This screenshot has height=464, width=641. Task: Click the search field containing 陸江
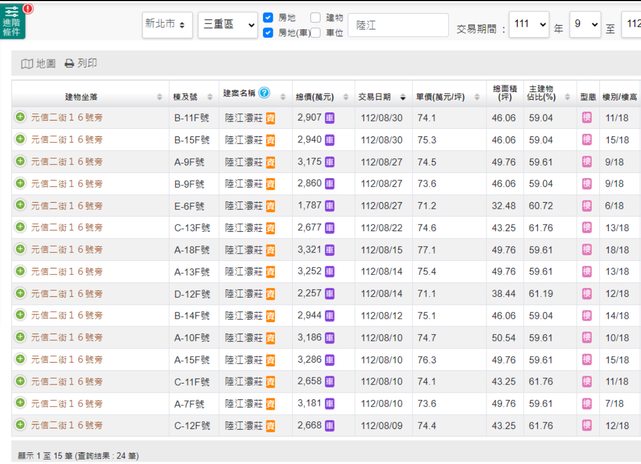tap(398, 26)
